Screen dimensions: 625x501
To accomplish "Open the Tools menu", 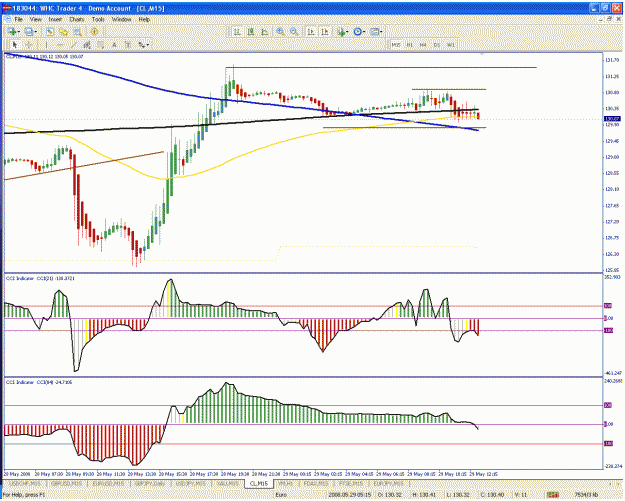I will [98, 19].
